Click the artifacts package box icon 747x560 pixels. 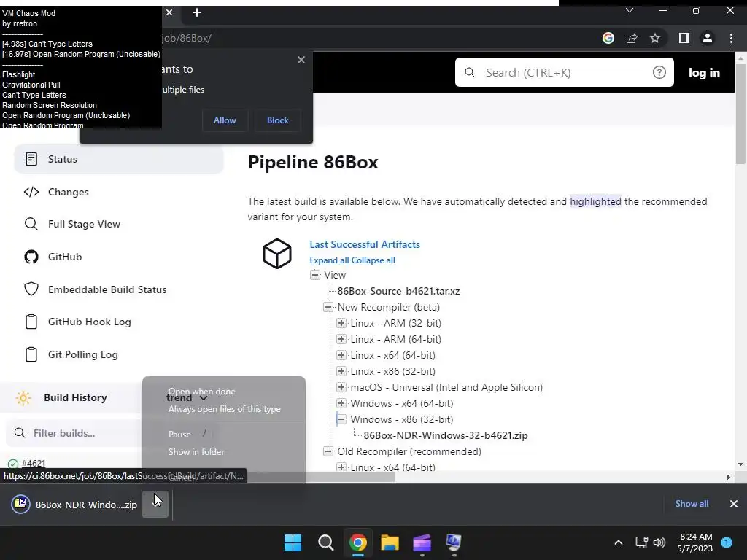(x=277, y=253)
